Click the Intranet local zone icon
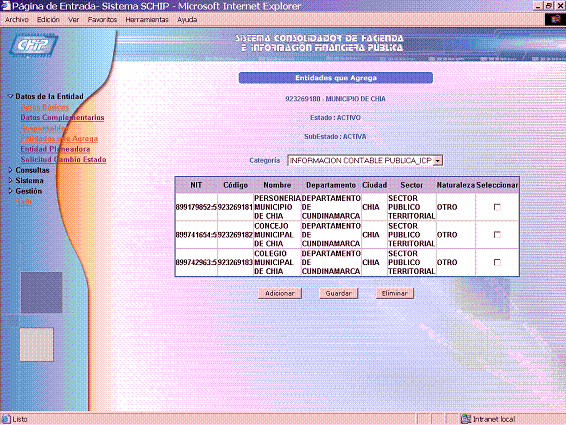 [466, 419]
